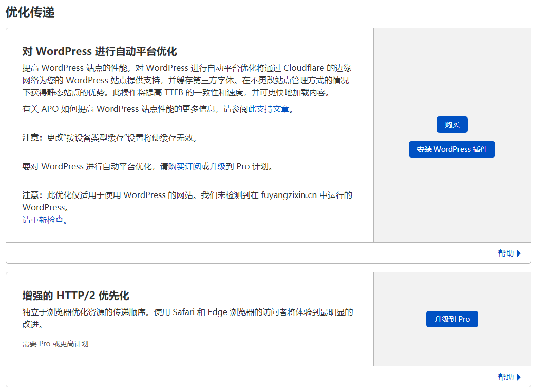Select paragraph starting 提高 WordPress 站点的性能
The image size is (534, 392).
[187, 80]
